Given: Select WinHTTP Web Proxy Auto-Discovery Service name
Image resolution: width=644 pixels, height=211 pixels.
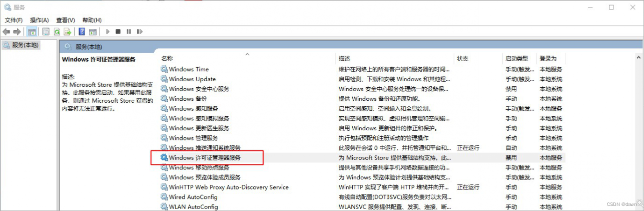Looking at the screenshot, I should tap(229, 187).
